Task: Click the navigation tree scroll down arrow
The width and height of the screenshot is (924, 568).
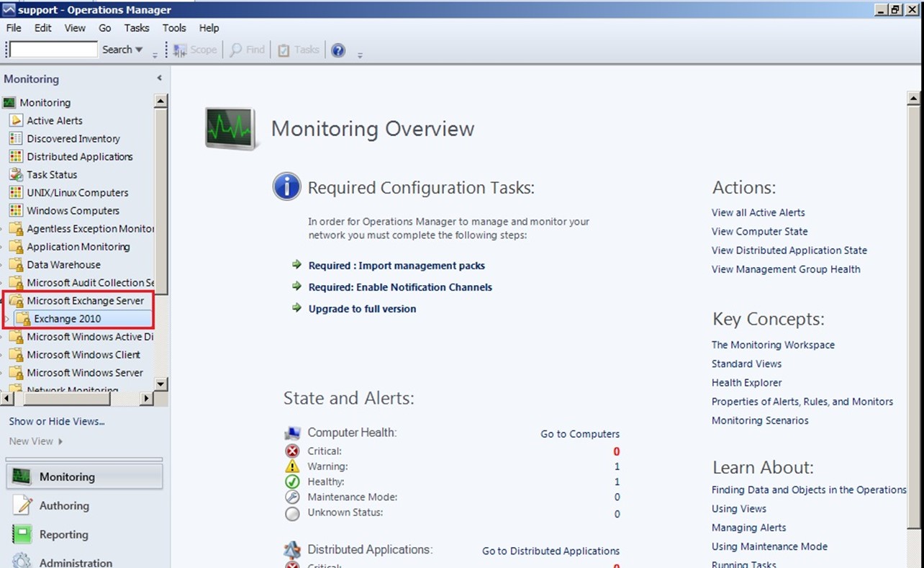Action: pos(161,384)
